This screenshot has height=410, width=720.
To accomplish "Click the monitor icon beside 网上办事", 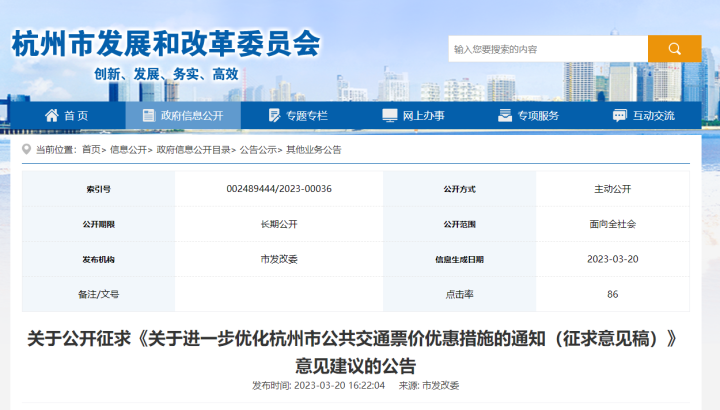I will point(390,115).
